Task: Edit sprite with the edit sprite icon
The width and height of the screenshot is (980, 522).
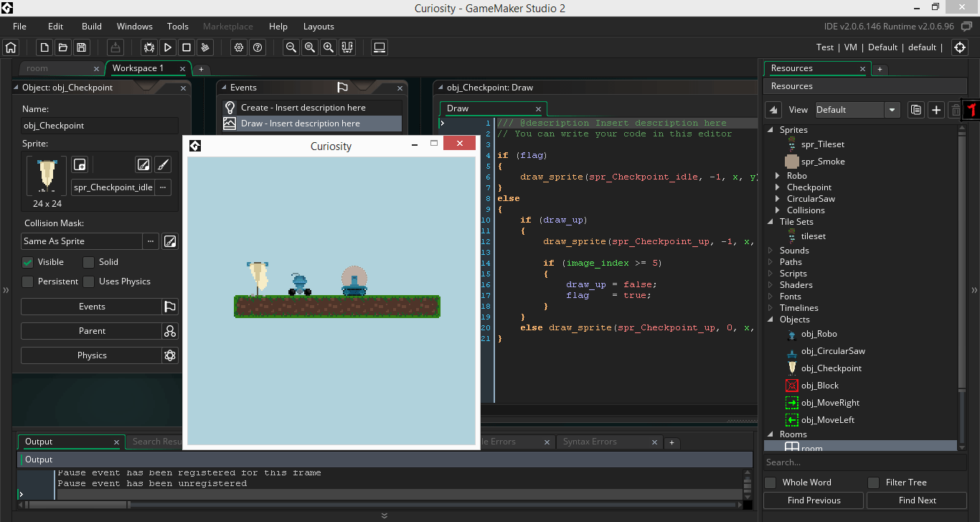Action: 143,164
